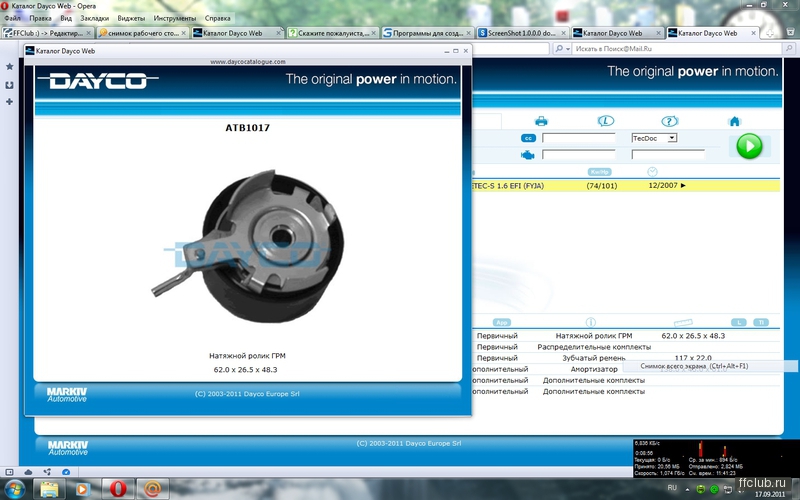This screenshot has height=500, width=800.
Task: Open Распределительные комплекты entry
Action: [x=594, y=347]
